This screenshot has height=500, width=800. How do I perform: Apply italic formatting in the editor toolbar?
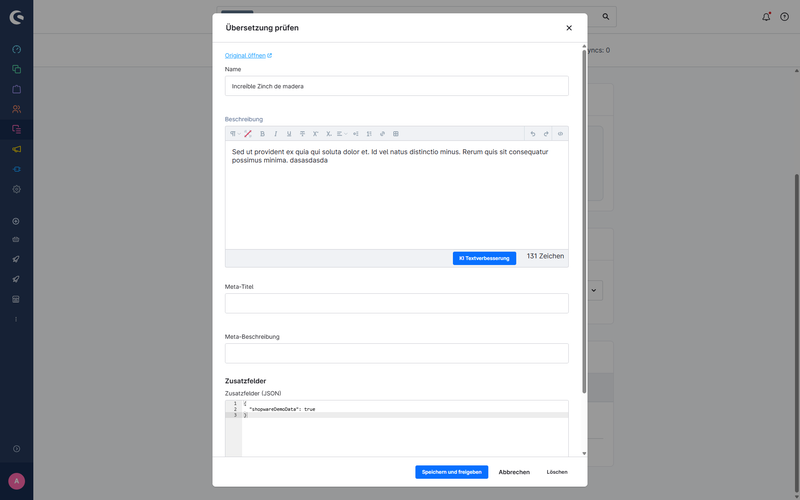coord(276,134)
